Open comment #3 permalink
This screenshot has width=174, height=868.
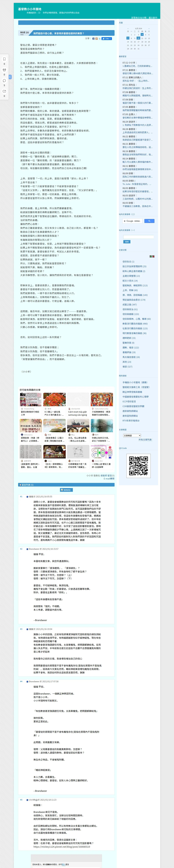(21, 629)
